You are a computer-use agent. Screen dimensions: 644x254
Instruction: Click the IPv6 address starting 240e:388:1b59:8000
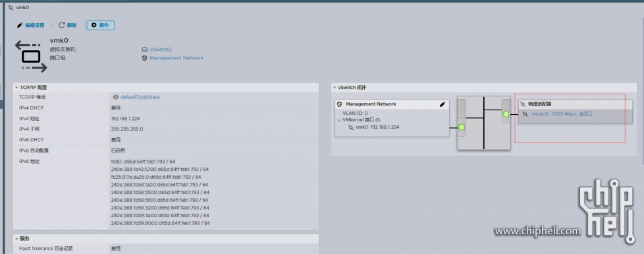(x=160, y=223)
